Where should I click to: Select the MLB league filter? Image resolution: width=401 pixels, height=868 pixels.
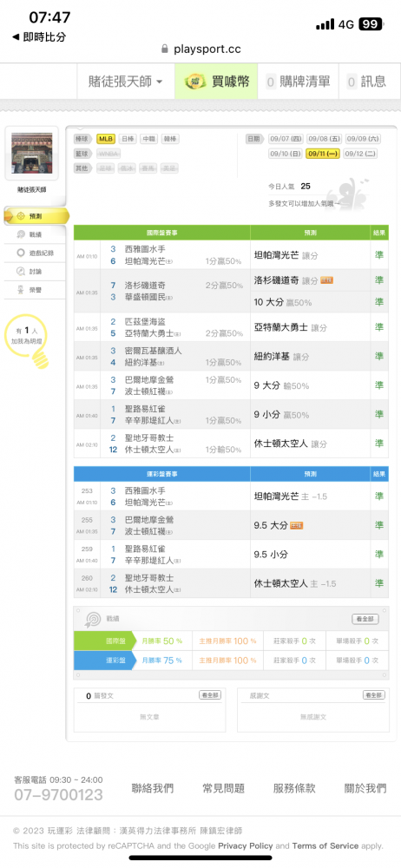click(x=106, y=139)
